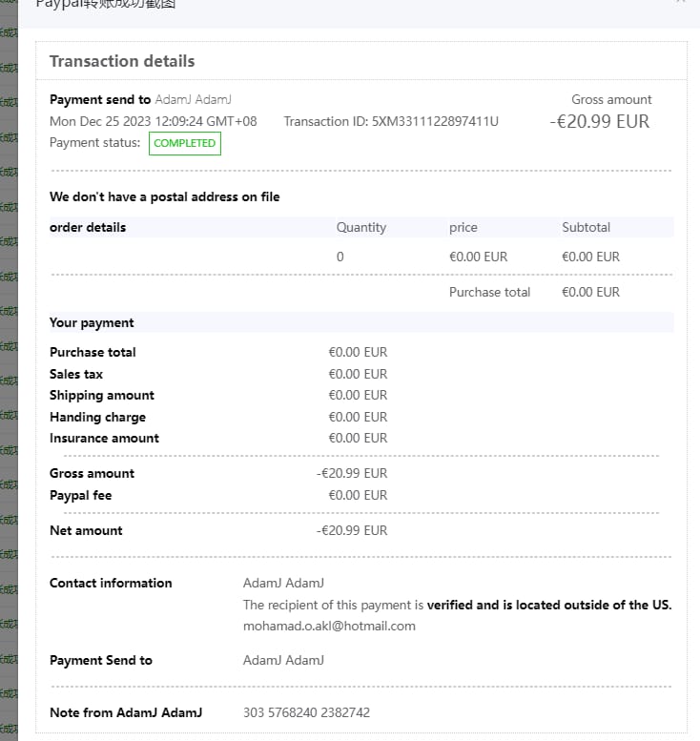This screenshot has height=741, width=700.
Task: Click the note text 303 5768240 2382742
Action: pos(306,712)
